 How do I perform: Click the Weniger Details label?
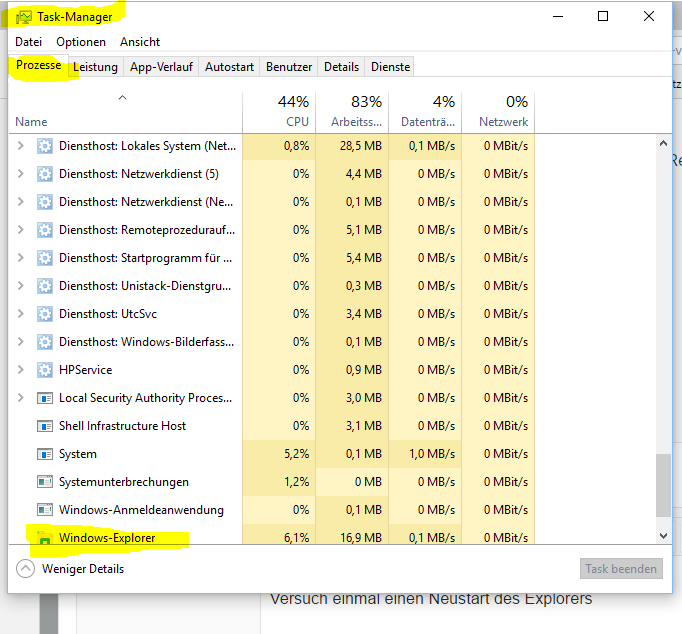tap(83, 569)
